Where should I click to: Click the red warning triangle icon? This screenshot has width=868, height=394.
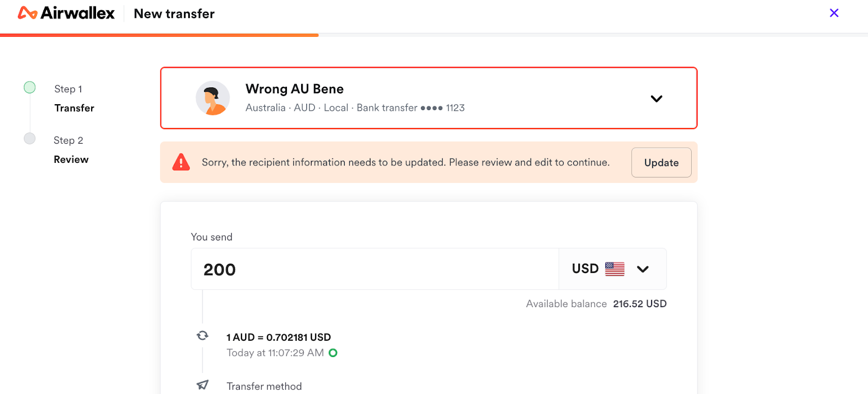point(181,162)
